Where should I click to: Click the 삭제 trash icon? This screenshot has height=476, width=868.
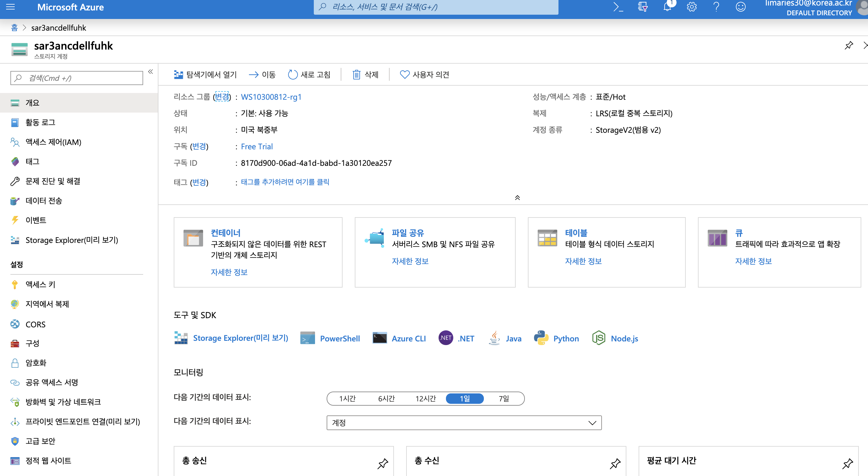tap(356, 75)
